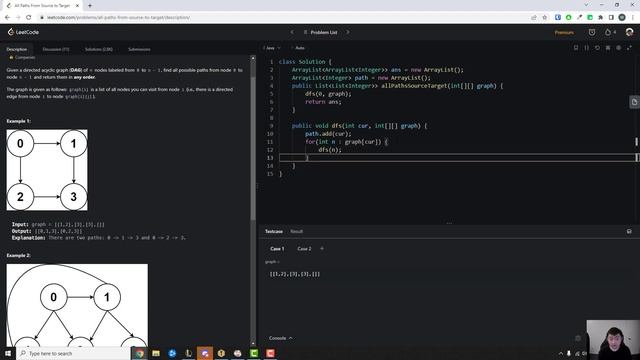Bookmark this page with star icon
The image size is (640, 360).
544,18
